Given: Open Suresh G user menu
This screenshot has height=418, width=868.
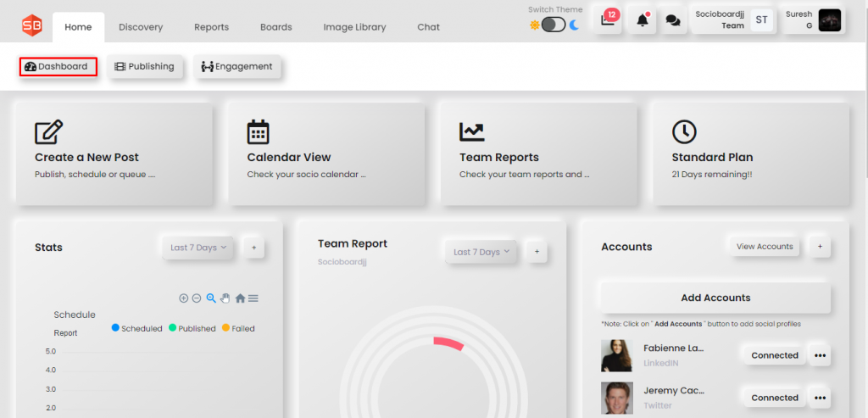Looking at the screenshot, I should pyautogui.click(x=812, y=20).
